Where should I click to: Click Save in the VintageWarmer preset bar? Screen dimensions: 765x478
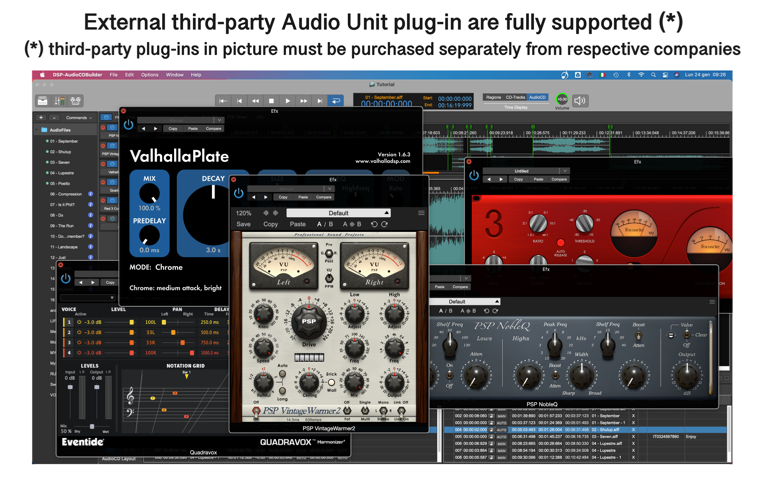coord(244,225)
